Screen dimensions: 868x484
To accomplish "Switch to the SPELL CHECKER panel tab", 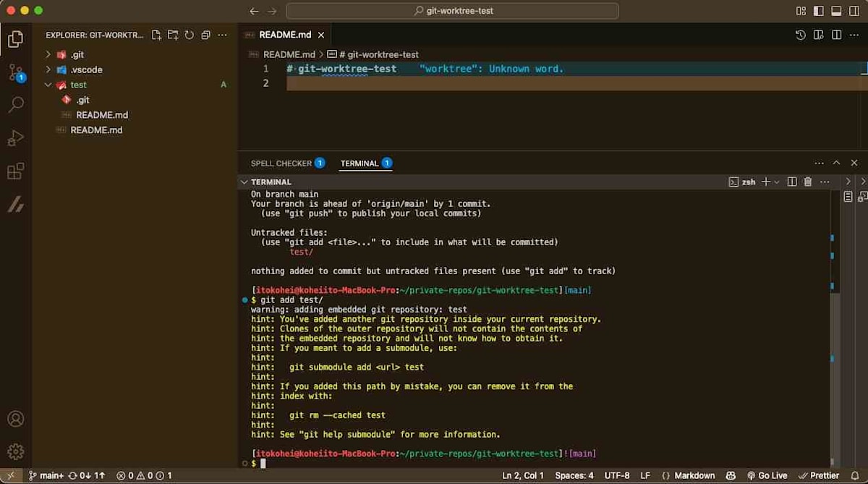I will tap(288, 164).
